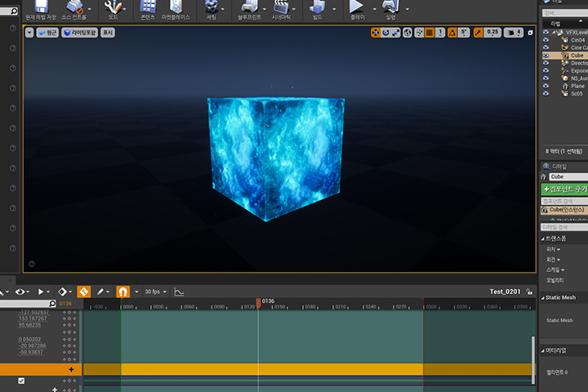The height and width of the screenshot is (392, 588).
Task: Toggle world/local coordinate globe icon
Action: pos(408,33)
